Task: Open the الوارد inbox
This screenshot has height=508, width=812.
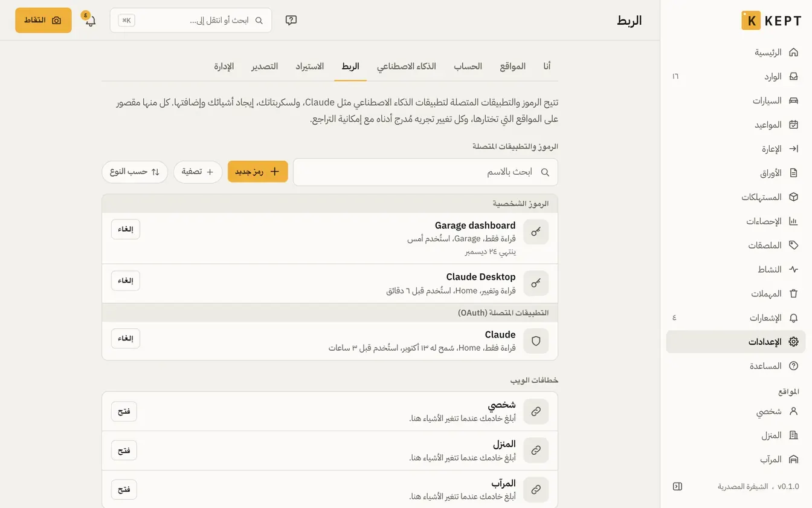Action: [x=736, y=76]
